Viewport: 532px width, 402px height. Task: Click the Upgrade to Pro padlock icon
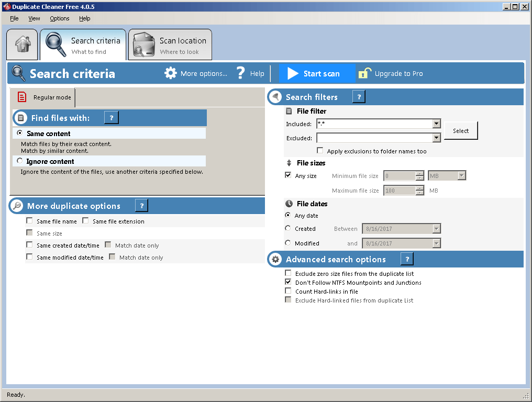(x=364, y=73)
